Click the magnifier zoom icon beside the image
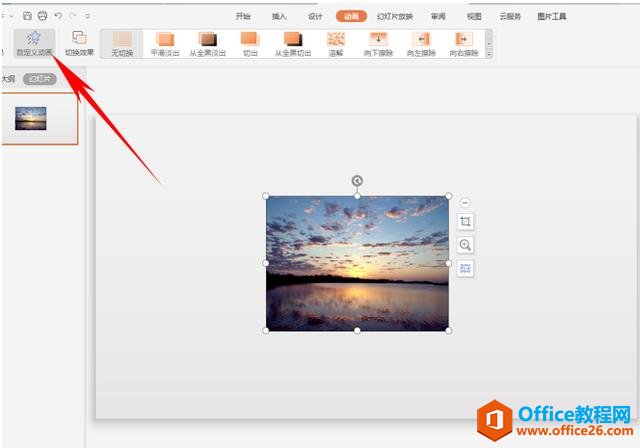The width and height of the screenshot is (640, 448). point(465,245)
